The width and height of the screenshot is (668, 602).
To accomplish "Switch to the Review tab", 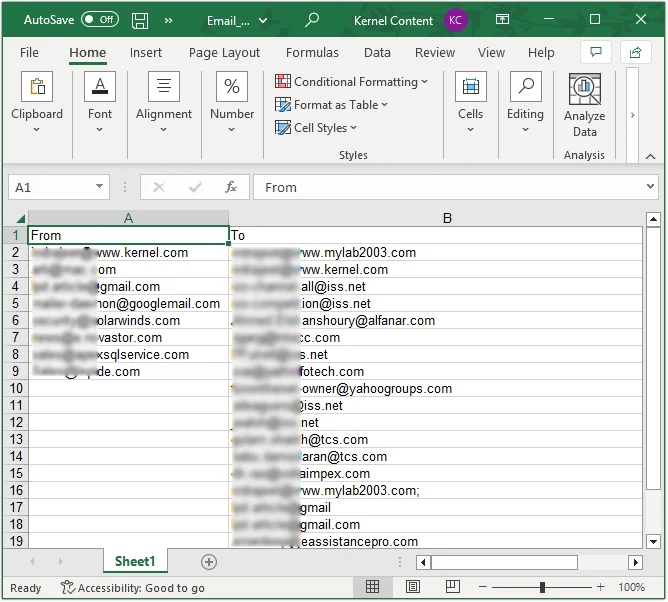I will 435,52.
